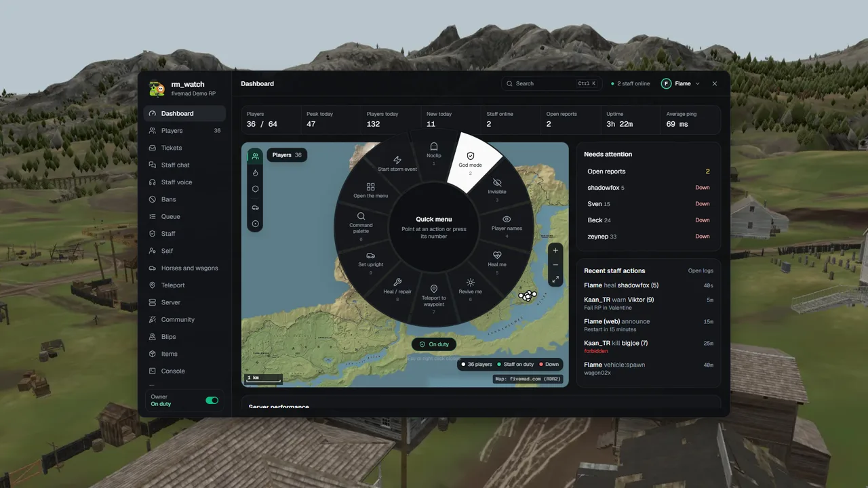Choose Open the menu in the radial menu

370,190
